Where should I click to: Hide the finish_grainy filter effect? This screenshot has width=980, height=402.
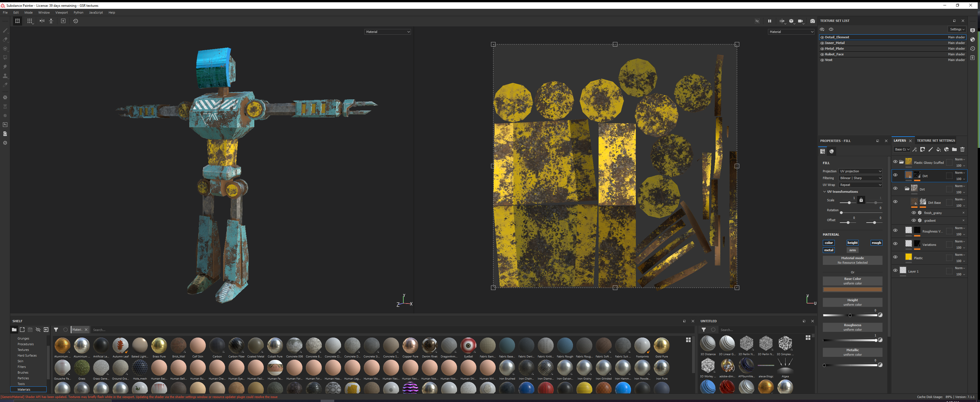tap(914, 213)
